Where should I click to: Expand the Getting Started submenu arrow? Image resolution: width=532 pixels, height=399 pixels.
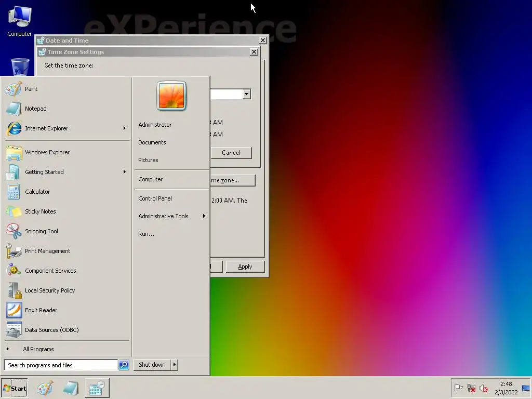pos(125,172)
